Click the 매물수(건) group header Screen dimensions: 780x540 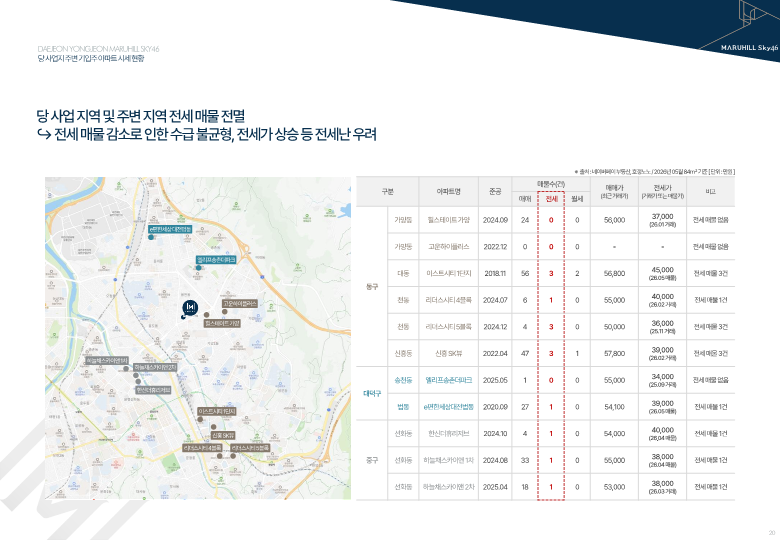click(x=551, y=184)
